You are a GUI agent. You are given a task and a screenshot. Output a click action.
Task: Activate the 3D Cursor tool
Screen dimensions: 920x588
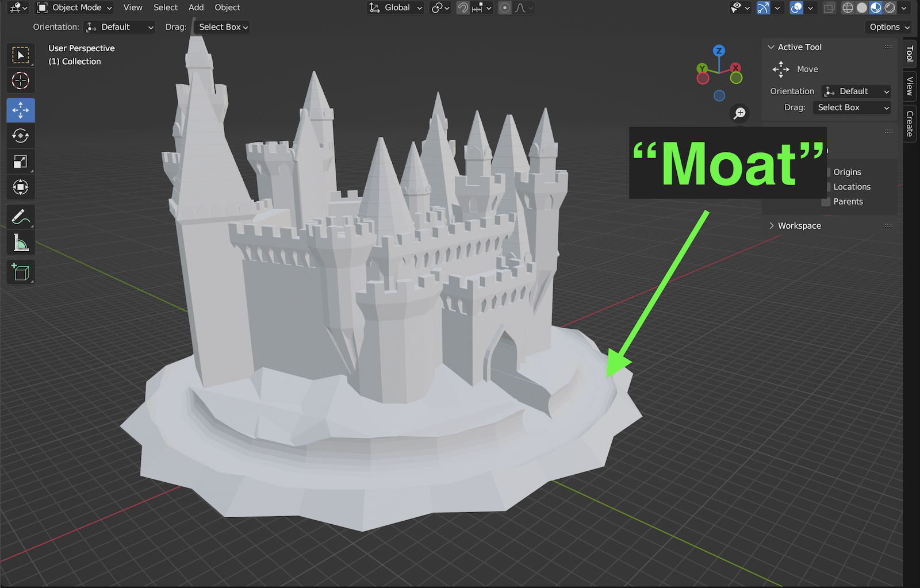[21, 80]
